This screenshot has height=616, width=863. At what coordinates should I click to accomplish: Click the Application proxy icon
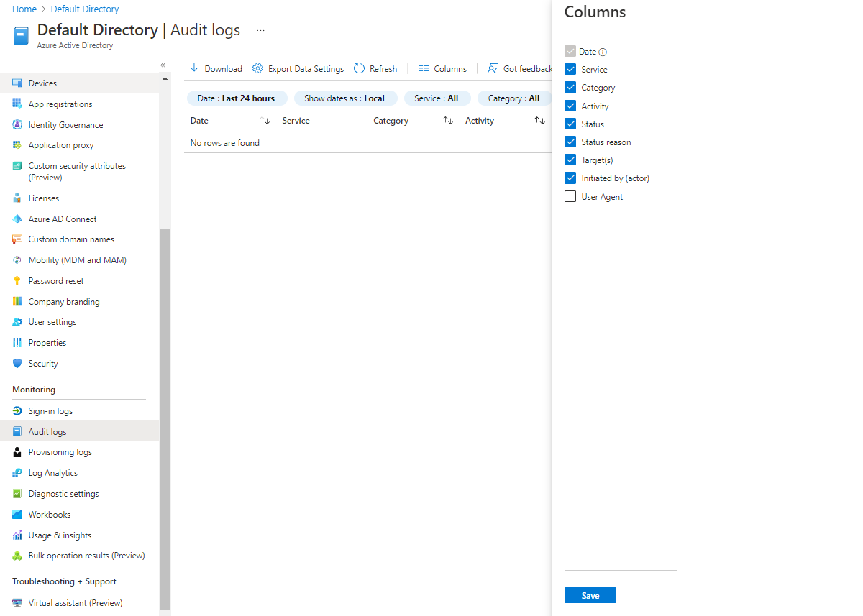[17, 145]
